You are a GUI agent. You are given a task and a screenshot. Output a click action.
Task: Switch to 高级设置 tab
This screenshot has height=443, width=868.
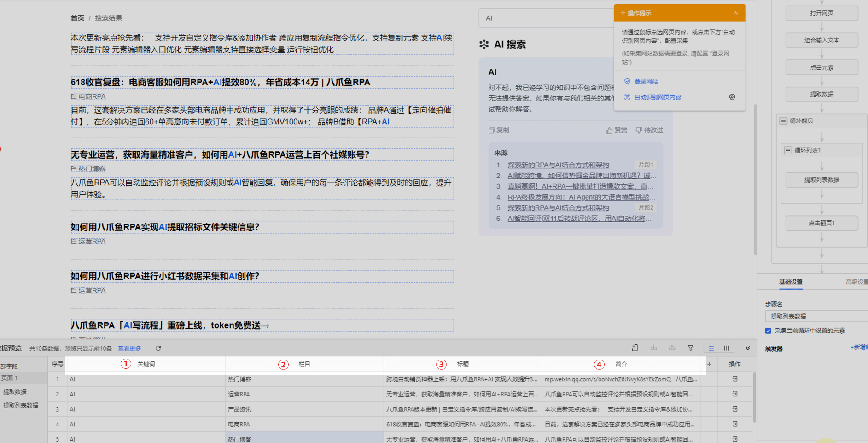[856, 282]
